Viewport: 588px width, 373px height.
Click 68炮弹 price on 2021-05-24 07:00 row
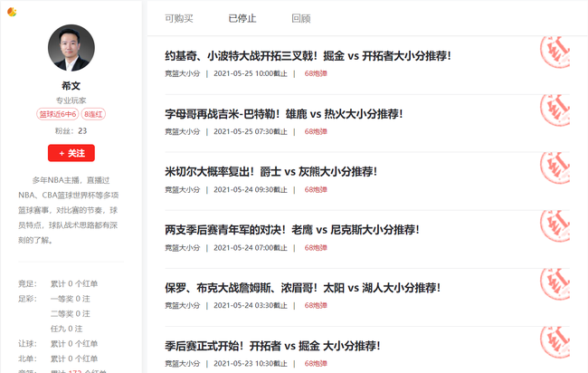pos(316,248)
